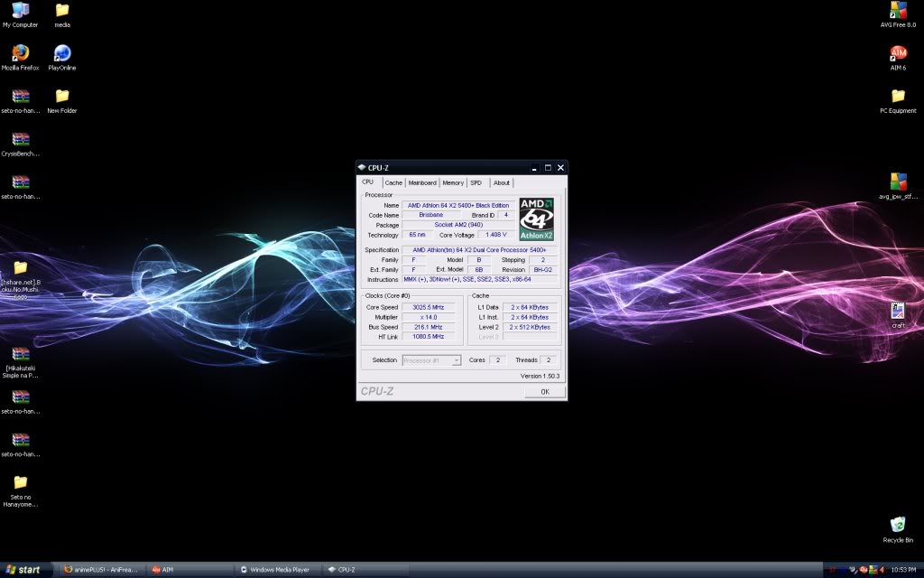Screen dimensions: 924x578
Task: Launch the PlayOnline desktop shortcut
Action: click(x=62, y=58)
